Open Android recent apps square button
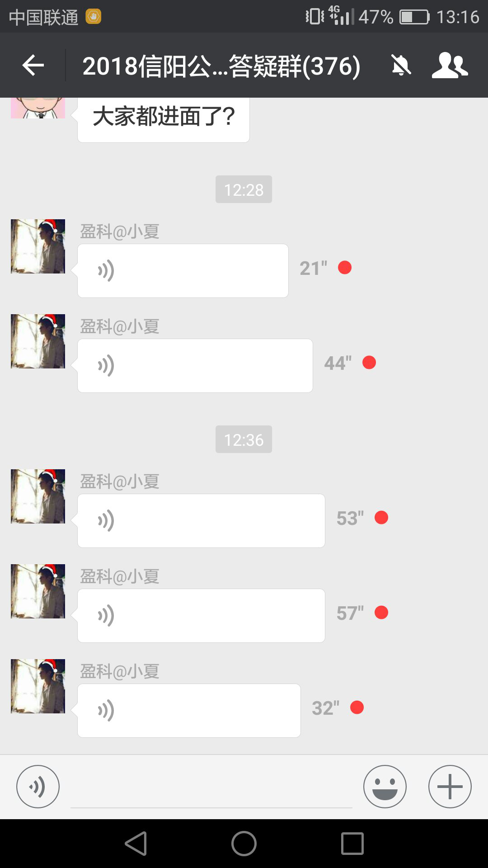Viewport: 488px width, 868px height. (352, 844)
